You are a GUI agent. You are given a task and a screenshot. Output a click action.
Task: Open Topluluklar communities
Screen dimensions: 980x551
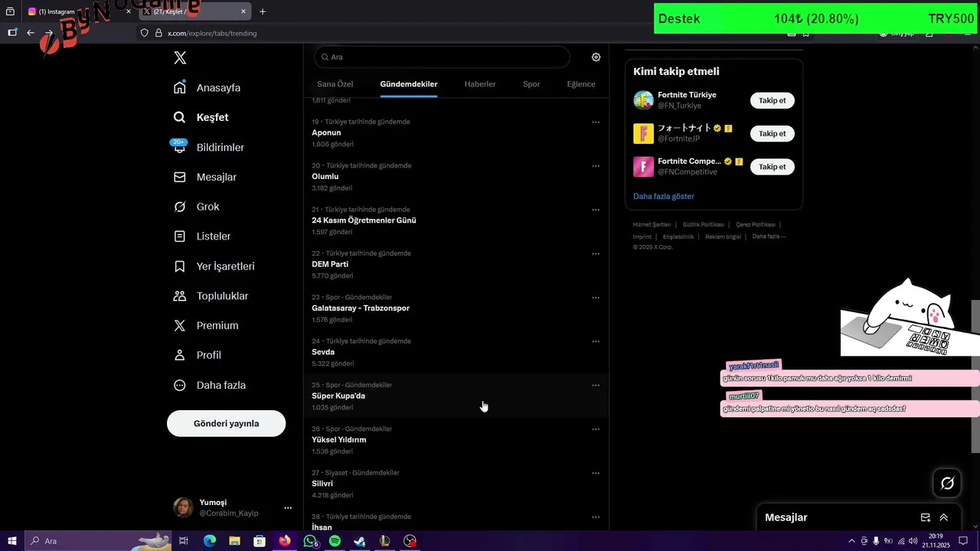tap(211, 296)
